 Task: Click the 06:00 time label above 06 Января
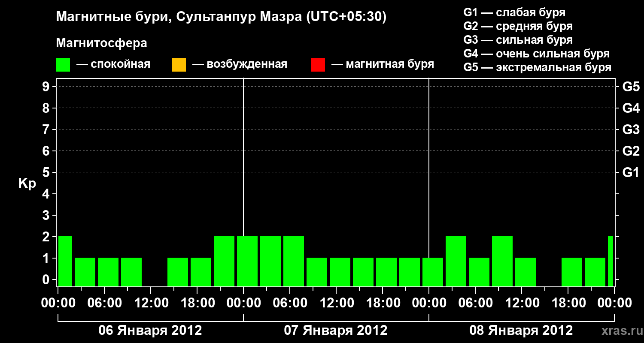point(104,303)
